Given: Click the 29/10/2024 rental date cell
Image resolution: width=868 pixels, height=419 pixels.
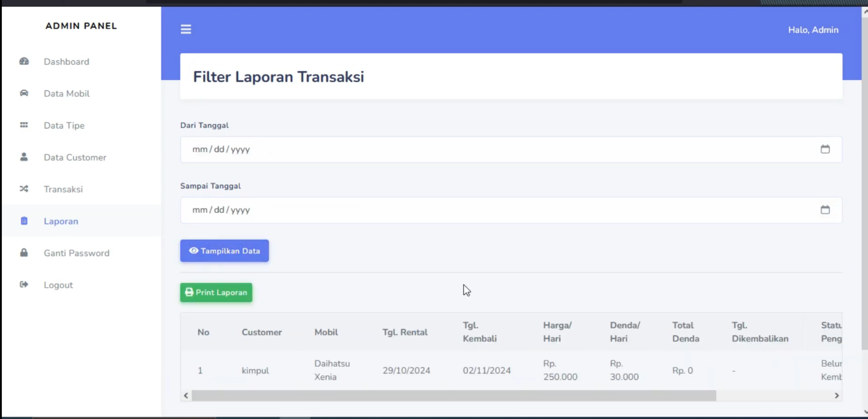Looking at the screenshot, I should [406, 370].
